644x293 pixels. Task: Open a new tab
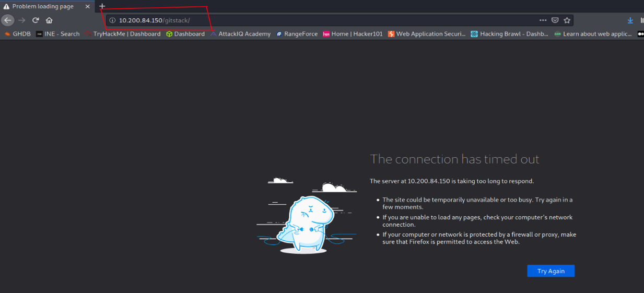tap(102, 6)
